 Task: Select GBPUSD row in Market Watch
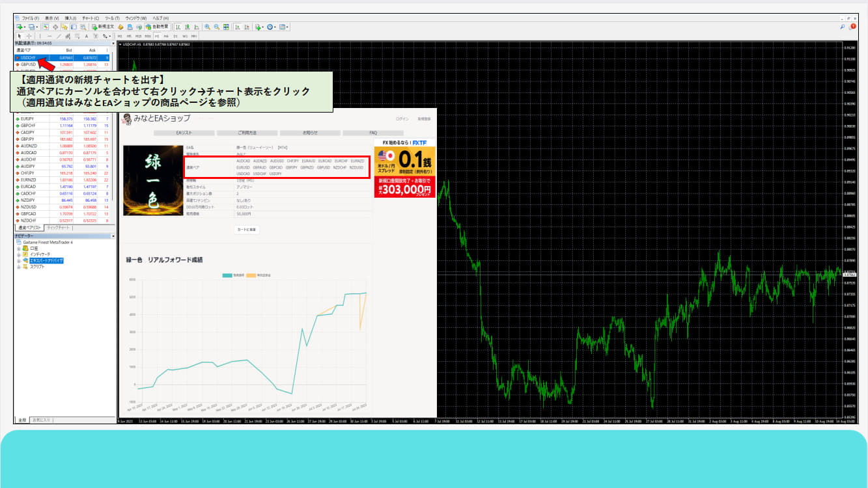(x=28, y=64)
